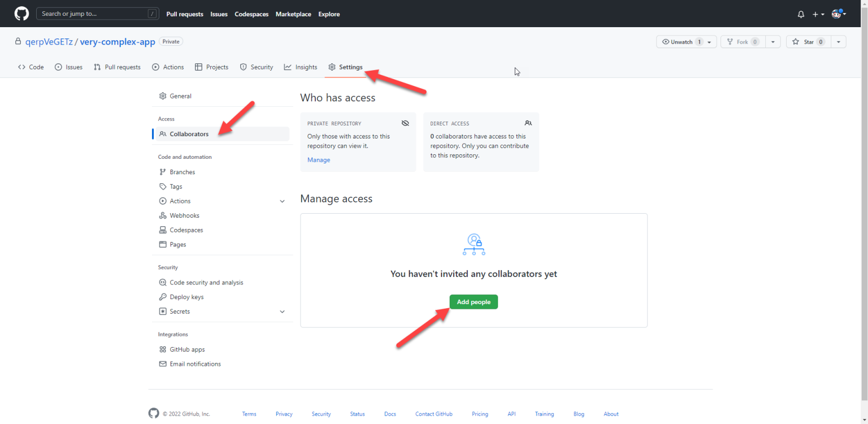
Task: Expand the Fork dropdown arrow
Action: pyautogui.click(x=773, y=42)
